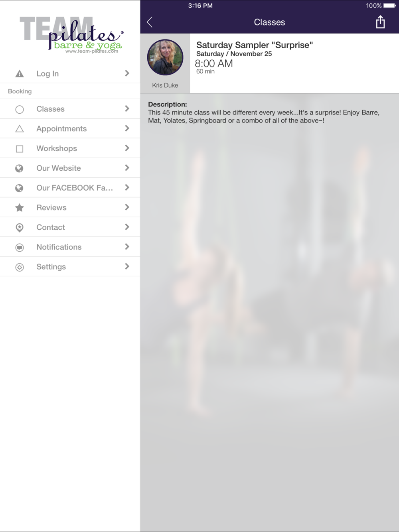Screen dimensions: 399x532
Task: Click the triangle icon next to Appointments
Action: click(x=19, y=129)
